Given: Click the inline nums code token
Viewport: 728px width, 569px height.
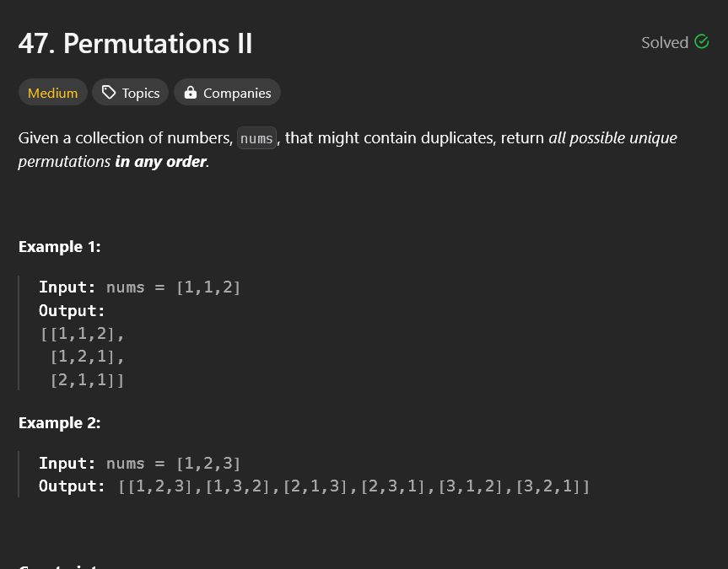Looking at the screenshot, I should 256,138.
